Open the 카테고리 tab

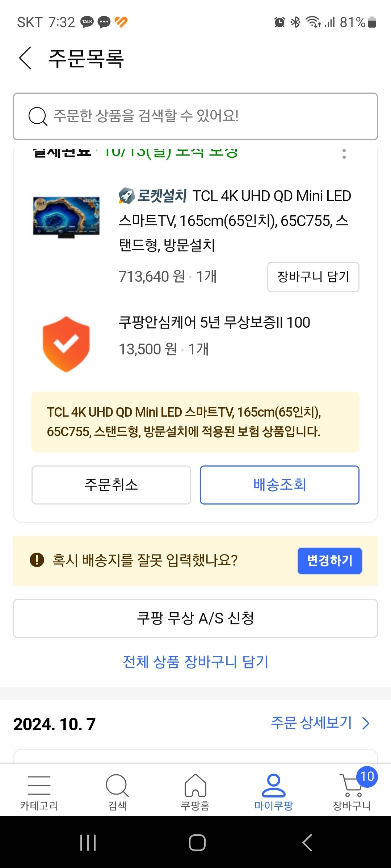click(x=39, y=791)
